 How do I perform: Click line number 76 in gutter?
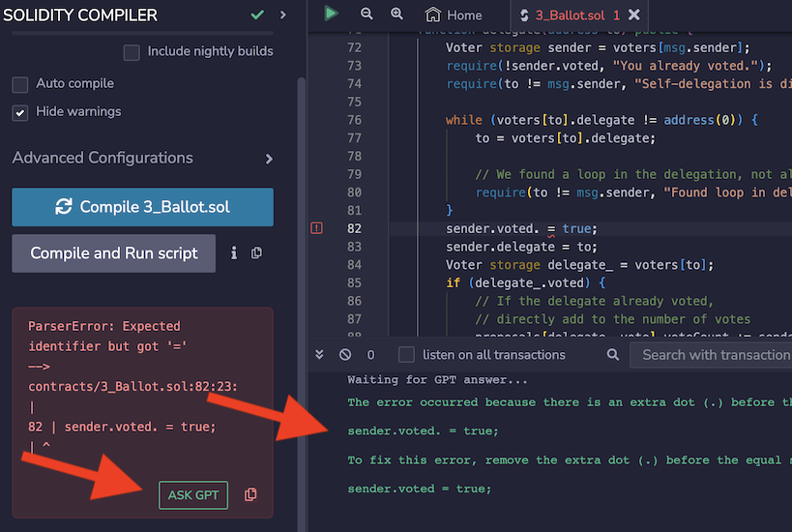pos(354,120)
